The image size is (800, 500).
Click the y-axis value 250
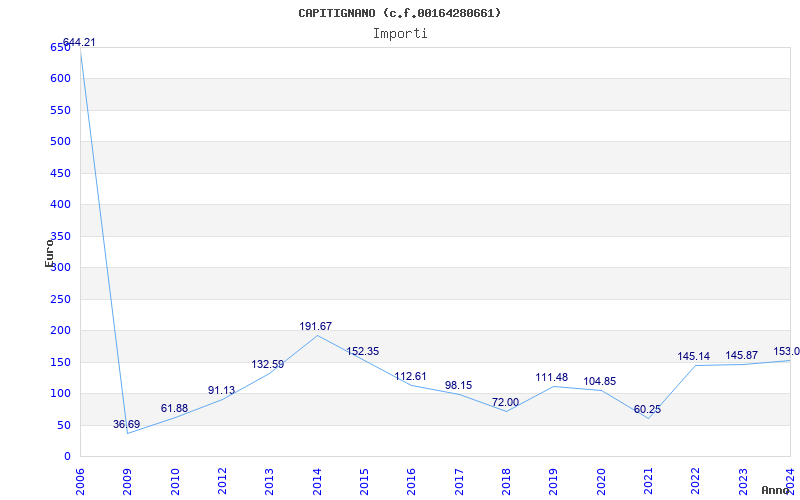(x=60, y=299)
